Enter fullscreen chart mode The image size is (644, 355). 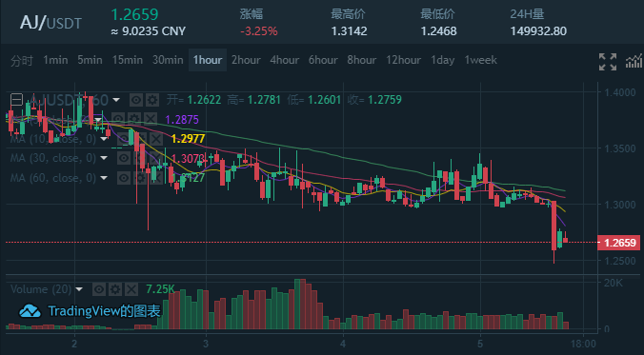(x=608, y=62)
